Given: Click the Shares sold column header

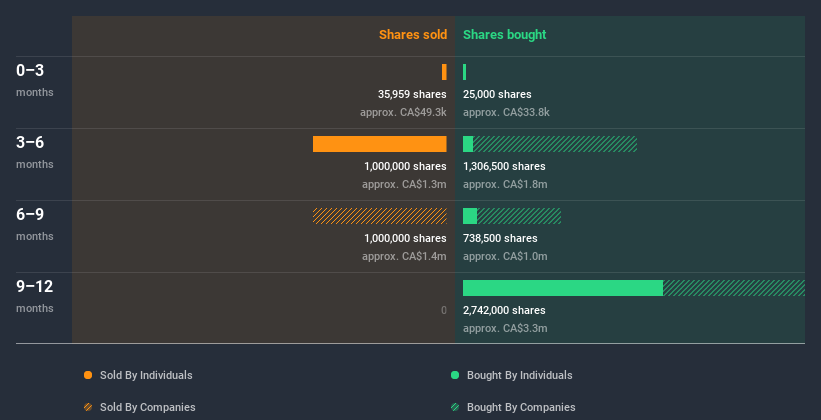Looking at the screenshot, I should coord(413,35).
